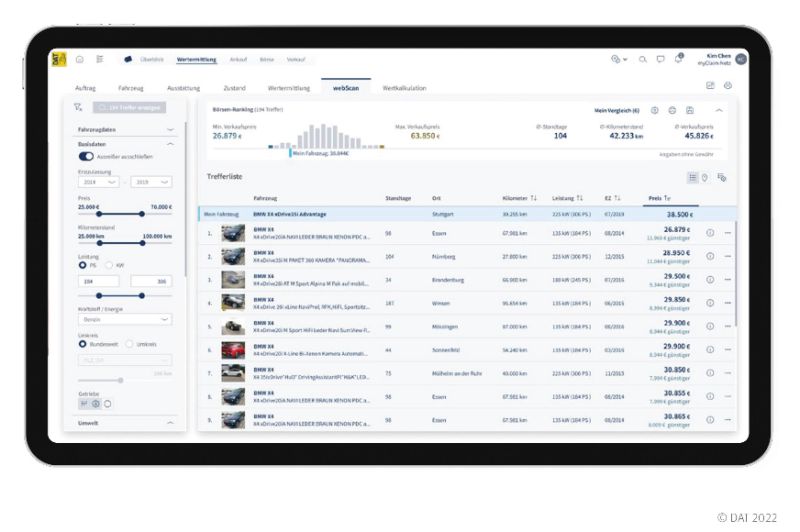Image resolution: width=800 pixels, height=532 pixels.
Task: Switch Trefferliste to map pin view
Action: 705,177
